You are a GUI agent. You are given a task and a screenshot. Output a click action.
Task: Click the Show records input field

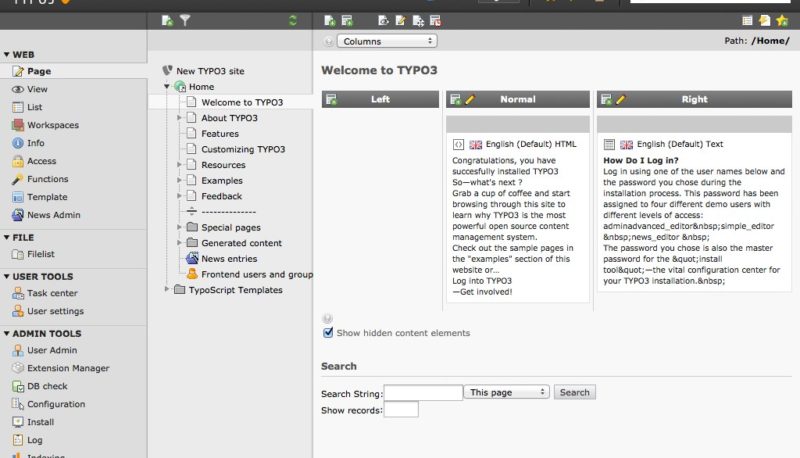coord(401,410)
